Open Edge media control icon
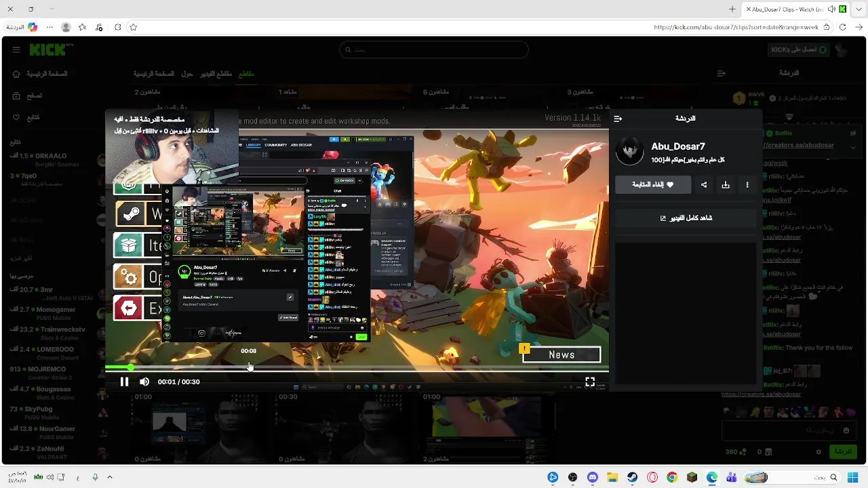The width and height of the screenshot is (868, 488). point(100,27)
